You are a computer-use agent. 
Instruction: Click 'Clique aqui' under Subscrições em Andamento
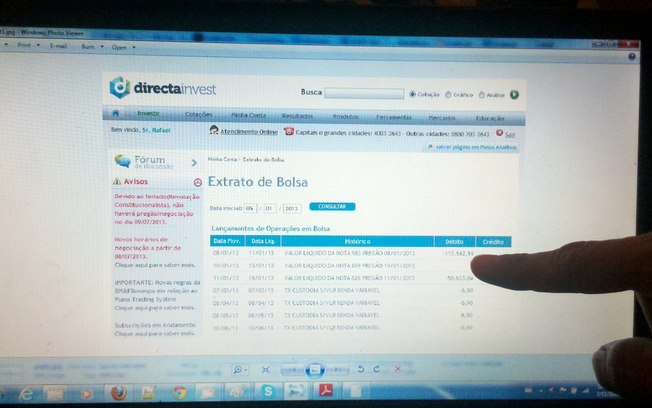pos(155,334)
